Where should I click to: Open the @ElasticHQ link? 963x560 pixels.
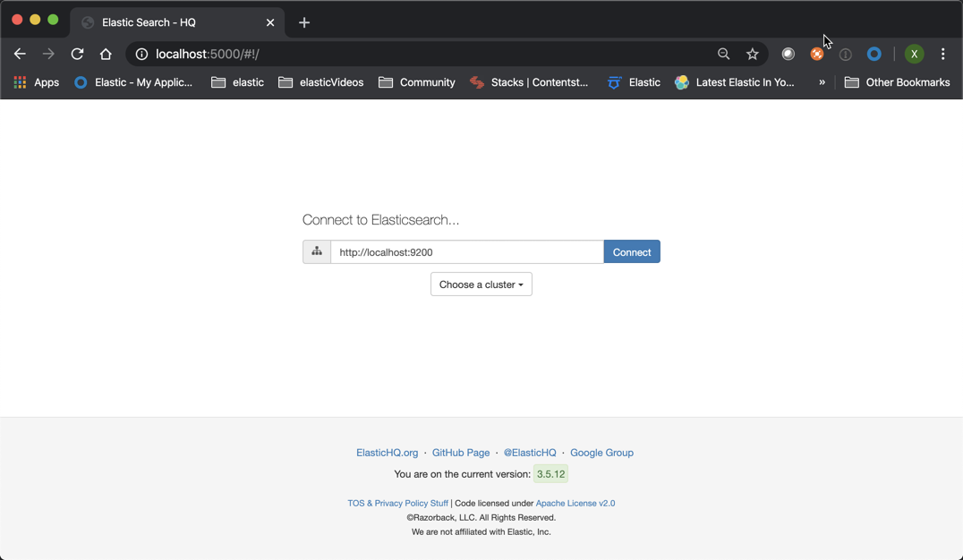(x=530, y=453)
